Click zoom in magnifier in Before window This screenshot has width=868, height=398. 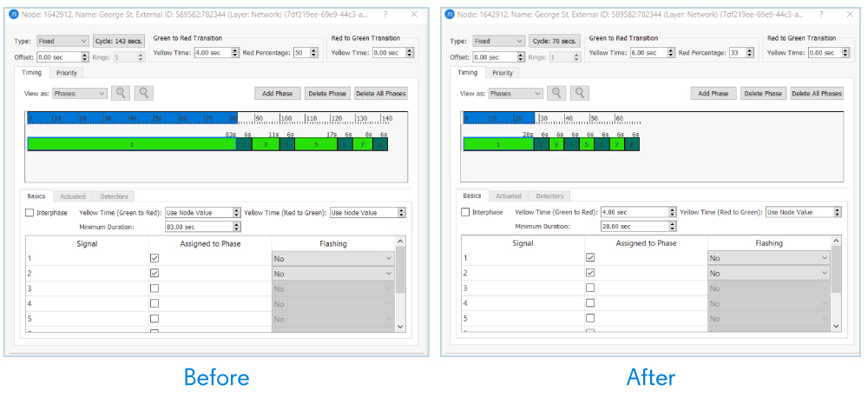[x=120, y=93]
